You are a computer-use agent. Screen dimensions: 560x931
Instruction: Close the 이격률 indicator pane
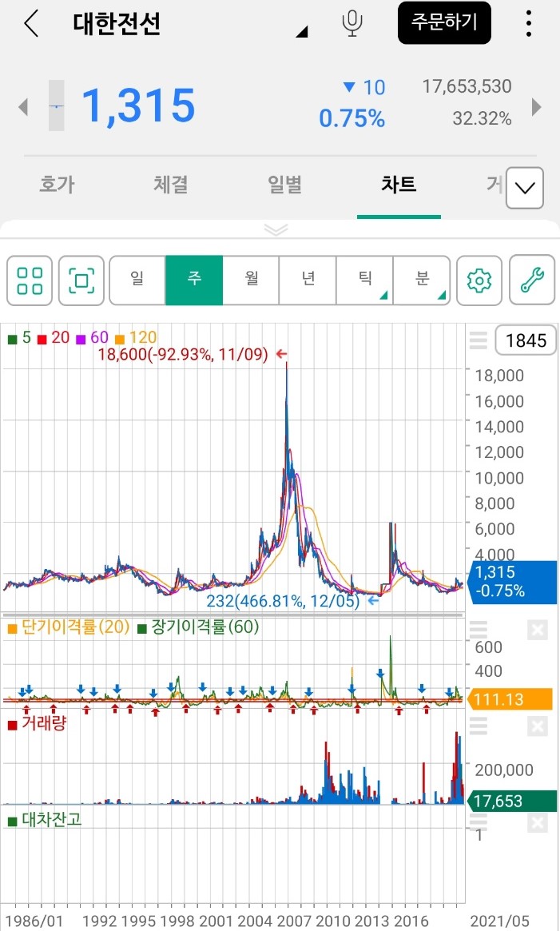click(538, 630)
